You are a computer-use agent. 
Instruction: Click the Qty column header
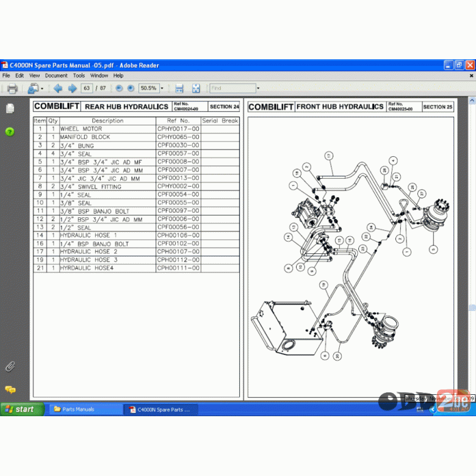click(x=53, y=120)
